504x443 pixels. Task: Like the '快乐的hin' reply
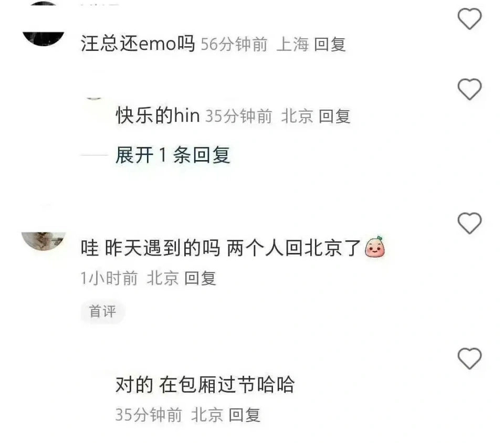pyautogui.click(x=469, y=89)
